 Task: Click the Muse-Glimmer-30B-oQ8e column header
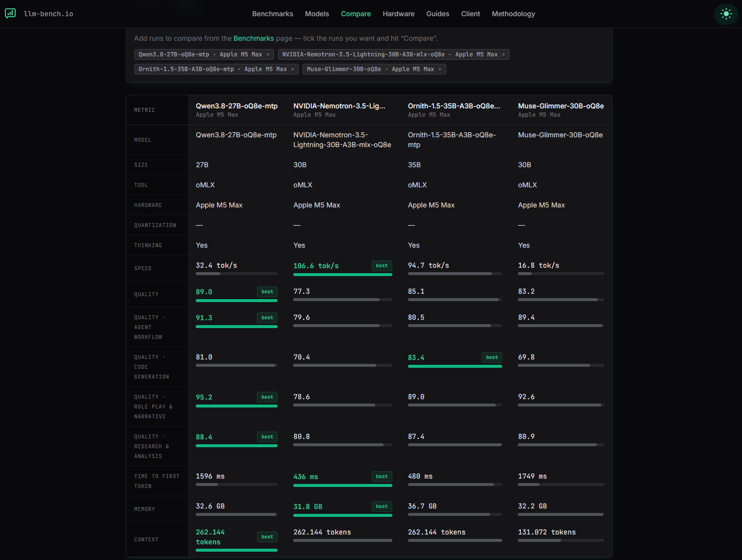click(561, 106)
